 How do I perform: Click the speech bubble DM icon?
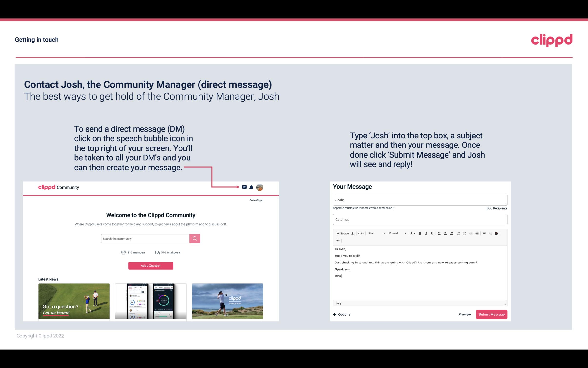tap(245, 187)
